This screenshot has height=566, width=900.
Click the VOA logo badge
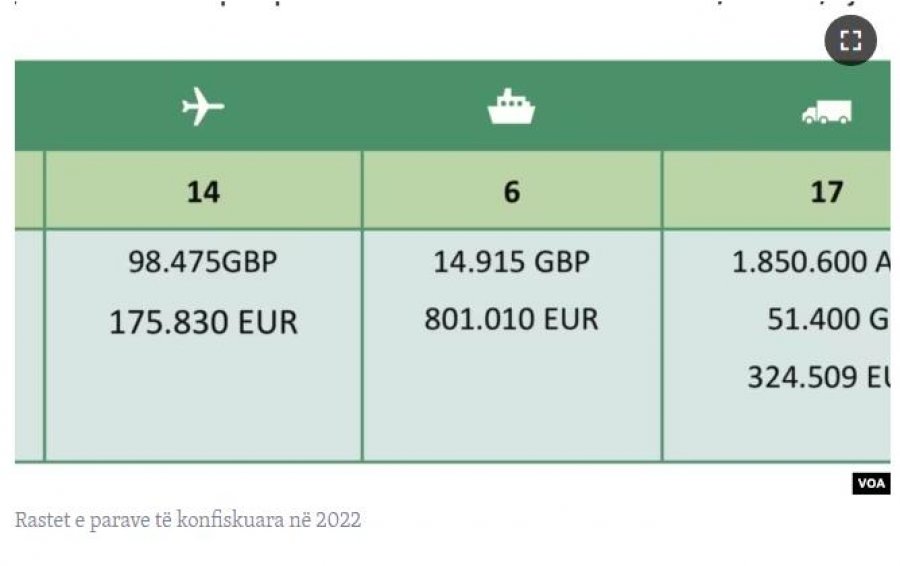(870, 484)
